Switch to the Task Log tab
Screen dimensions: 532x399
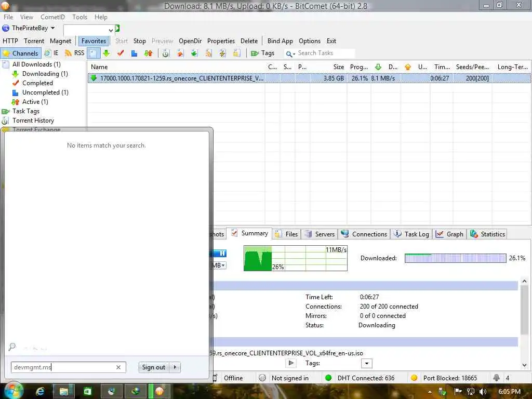[411, 234]
